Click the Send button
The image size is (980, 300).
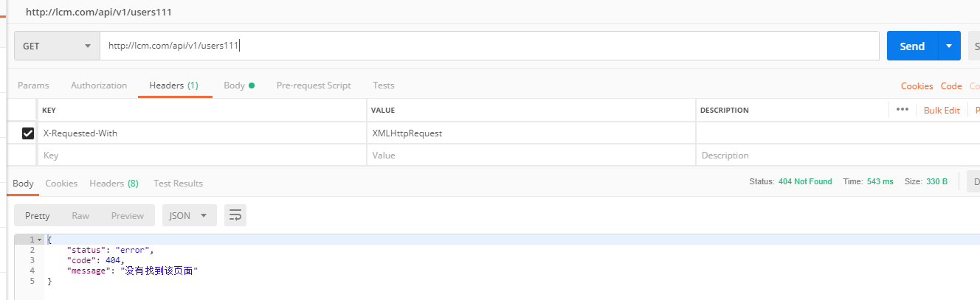pos(911,46)
